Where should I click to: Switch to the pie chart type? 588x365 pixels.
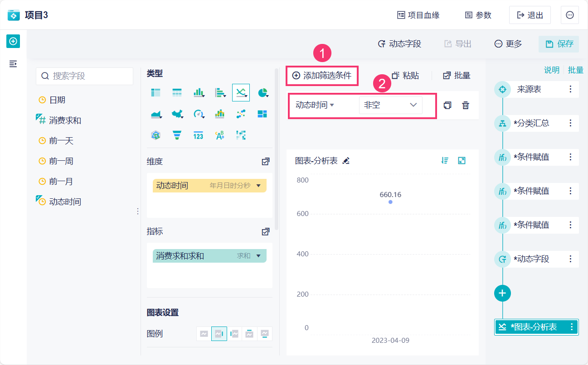[x=262, y=93]
